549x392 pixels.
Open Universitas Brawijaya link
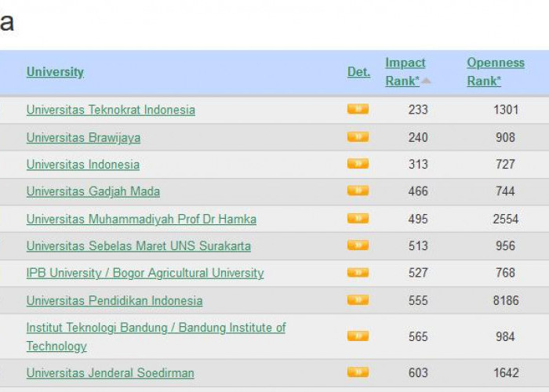point(83,137)
